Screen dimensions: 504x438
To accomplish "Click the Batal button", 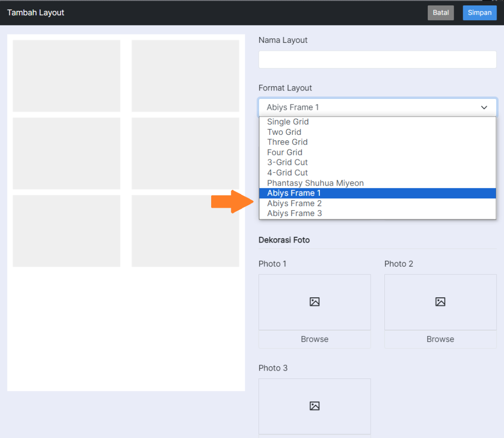I will [x=441, y=13].
